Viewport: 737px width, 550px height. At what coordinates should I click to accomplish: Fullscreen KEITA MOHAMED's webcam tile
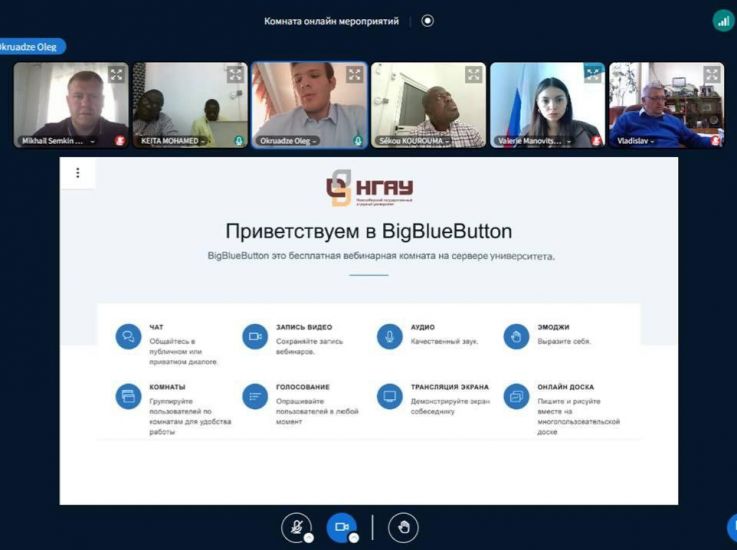pyautogui.click(x=235, y=75)
